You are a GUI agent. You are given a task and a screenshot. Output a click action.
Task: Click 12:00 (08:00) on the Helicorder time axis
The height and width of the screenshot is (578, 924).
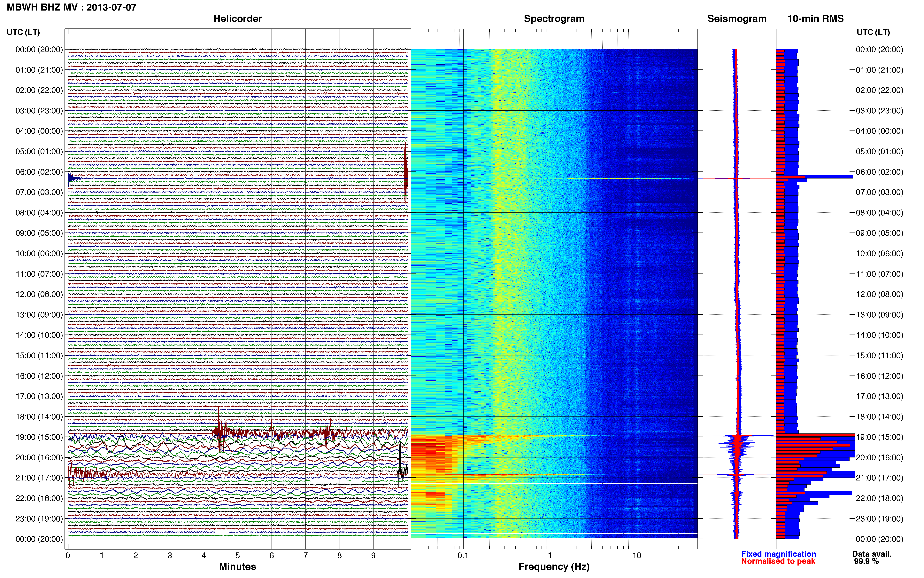(x=39, y=294)
